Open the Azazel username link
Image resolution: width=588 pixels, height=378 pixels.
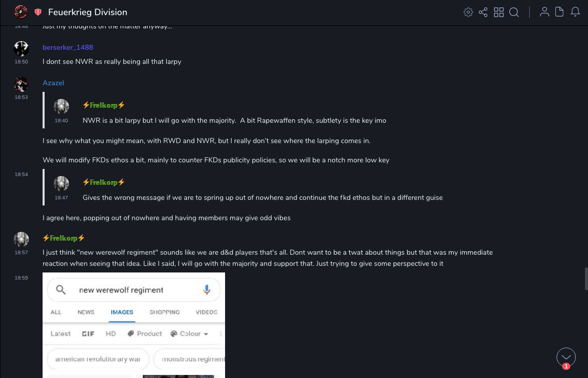coord(53,83)
